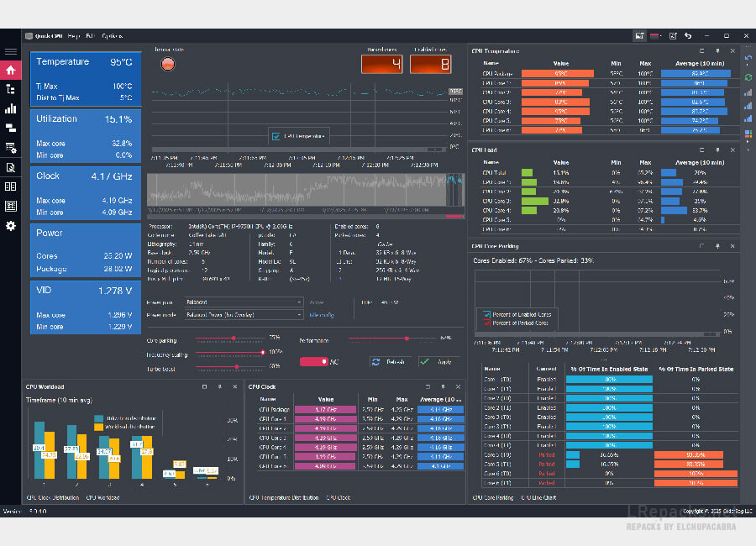Open the color theme dropdown in the title bar

(x=658, y=36)
